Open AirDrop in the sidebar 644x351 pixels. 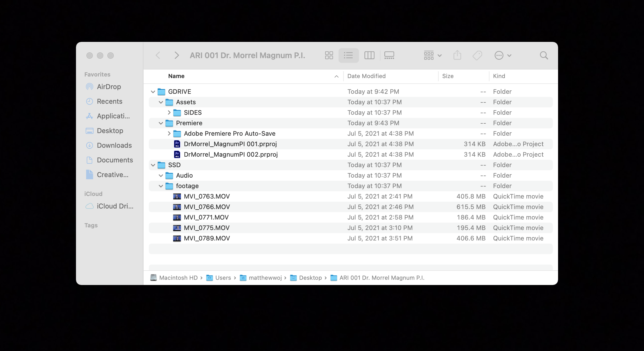coord(109,87)
